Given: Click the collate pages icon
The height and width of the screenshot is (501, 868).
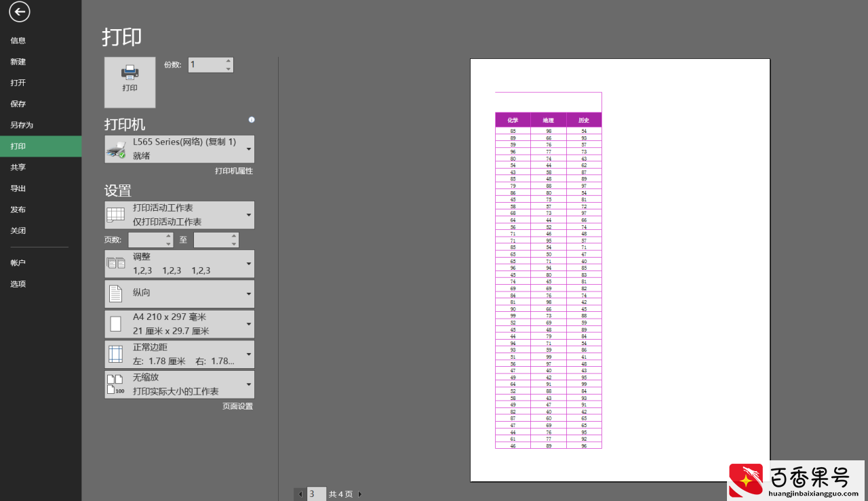Looking at the screenshot, I should tap(116, 263).
